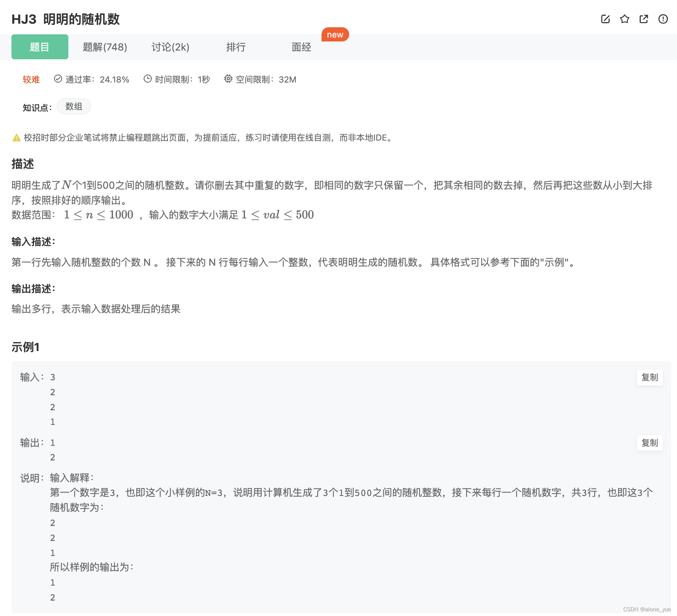
Task: Switch to the 讨论(2k) tab
Action: [x=171, y=47]
